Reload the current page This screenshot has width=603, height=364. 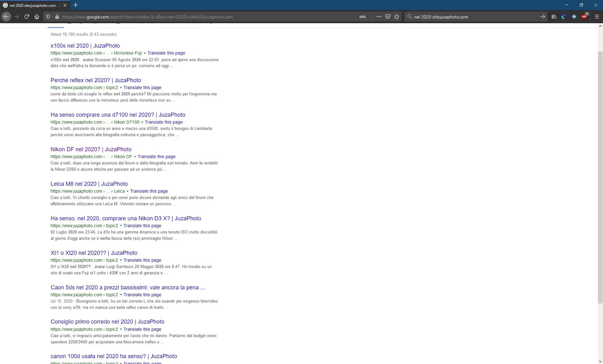coord(27,16)
